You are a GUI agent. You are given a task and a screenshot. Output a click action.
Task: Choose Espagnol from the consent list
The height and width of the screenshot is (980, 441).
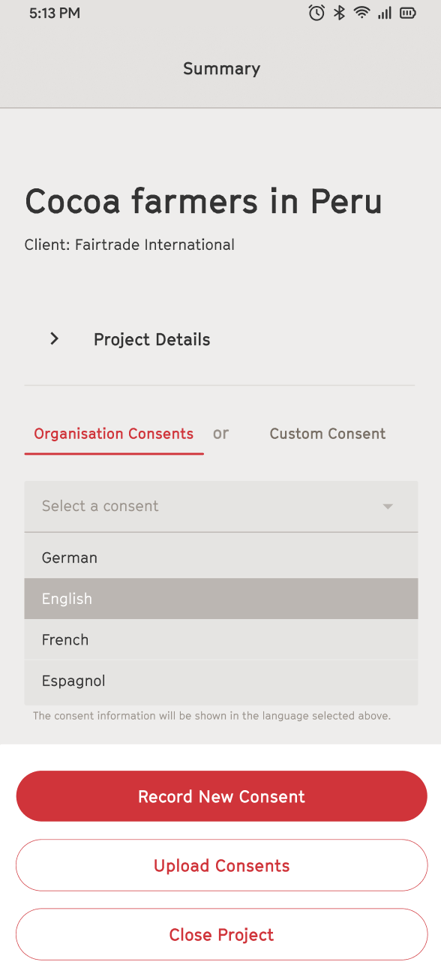[221, 681]
